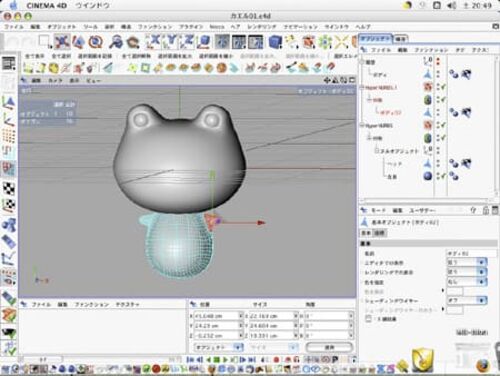
Task: Click the Firefox icon in the Dock
Action: [x=483, y=365]
